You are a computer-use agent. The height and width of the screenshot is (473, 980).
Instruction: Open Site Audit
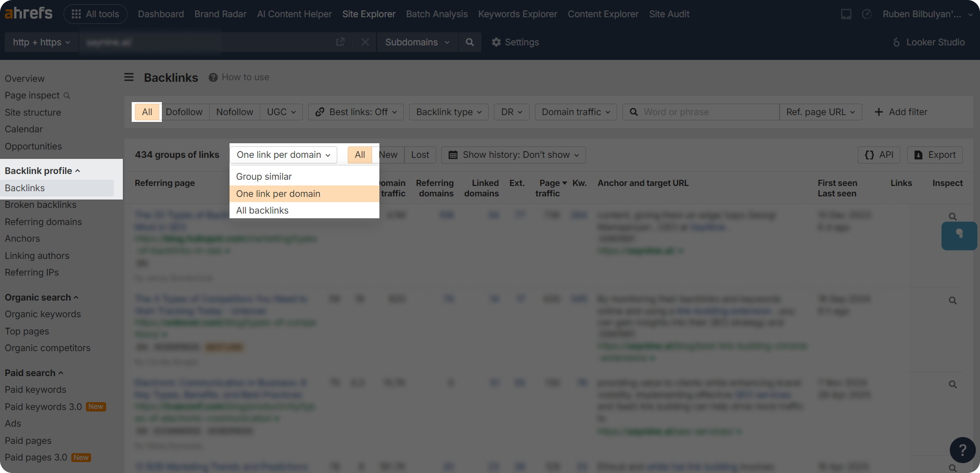tap(669, 14)
